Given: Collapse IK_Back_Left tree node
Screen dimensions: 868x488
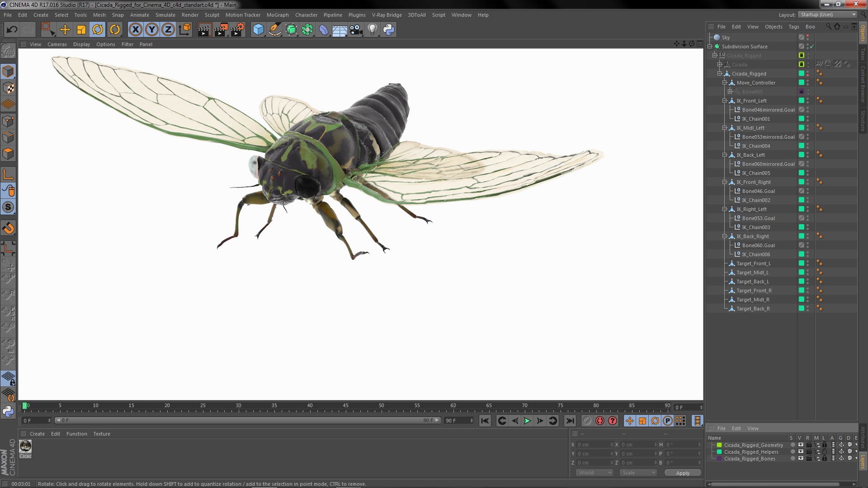Looking at the screenshot, I should (x=725, y=155).
